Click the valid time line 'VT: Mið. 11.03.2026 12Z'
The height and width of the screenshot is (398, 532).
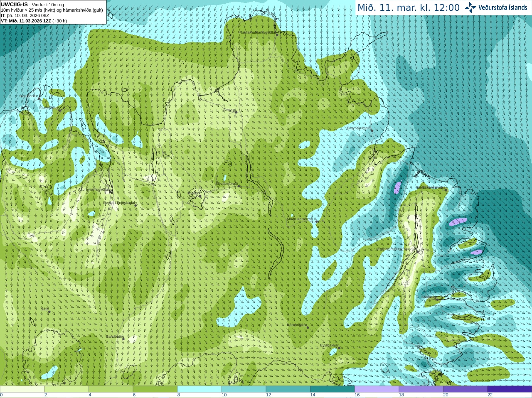[x=26, y=21]
